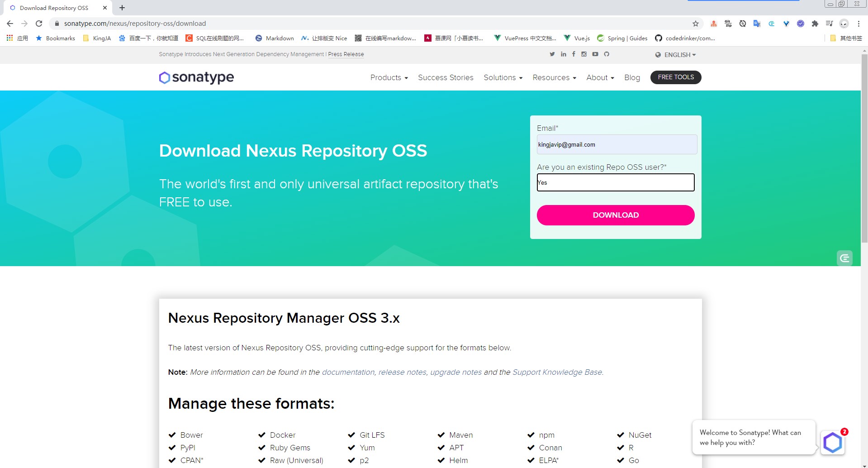Go to Success Stories
The width and height of the screenshot is (868, 468).
tap(446, 77)
